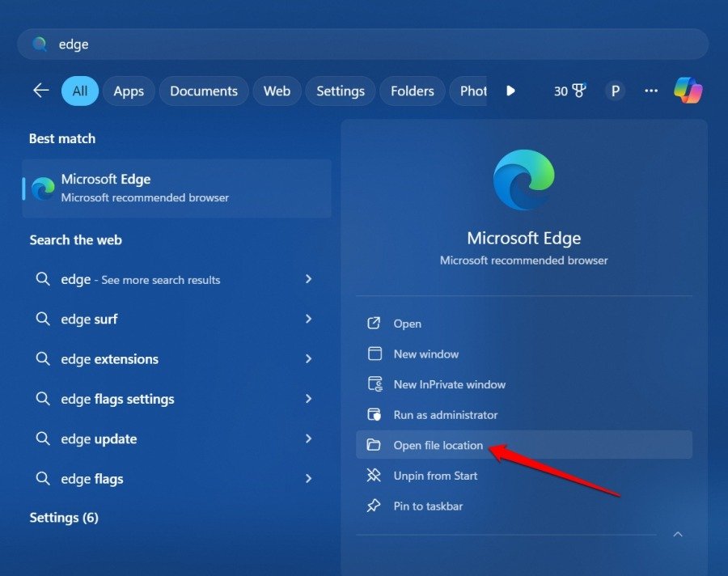Open edge - See more search results
The height and width of the screenshot is (576, 728).
139,279
